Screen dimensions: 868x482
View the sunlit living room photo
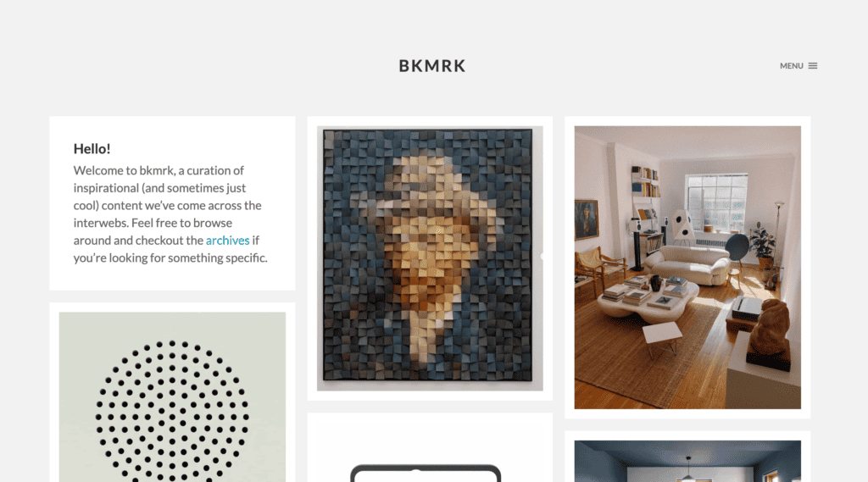(x=687, y=268)
